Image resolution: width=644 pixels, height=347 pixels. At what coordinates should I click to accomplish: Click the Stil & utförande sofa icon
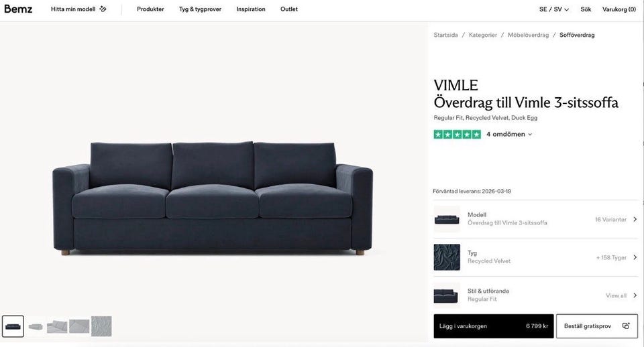447,295
